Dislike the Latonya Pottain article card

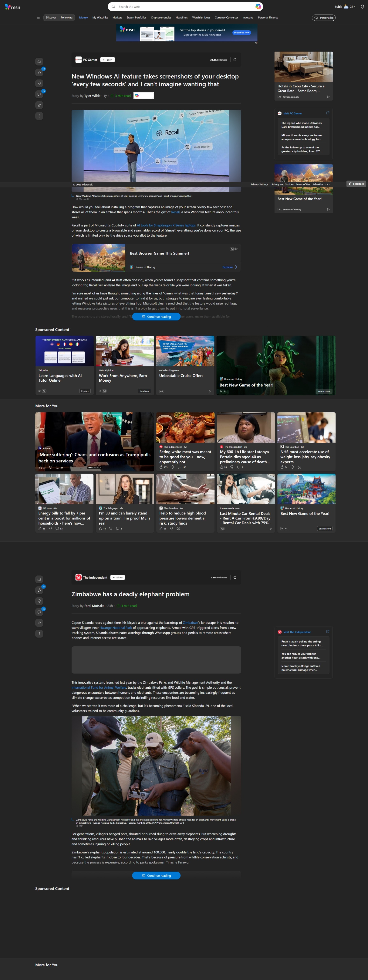[232, 467]
